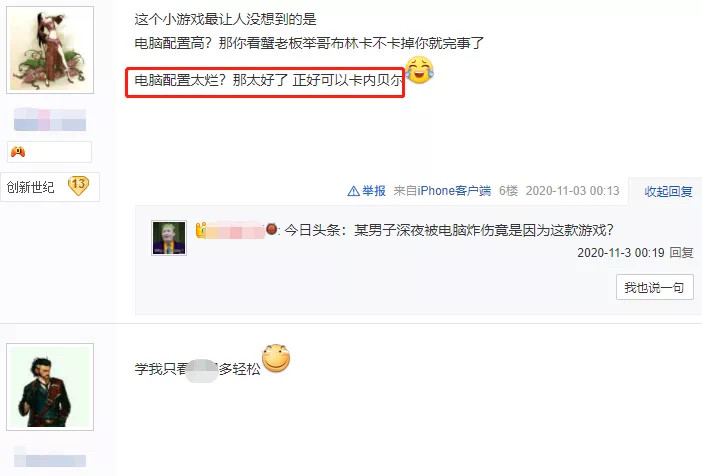Screen dimensions: 702x476
Task: Collapse replies with 收起回复
Action: pos(668,192)
